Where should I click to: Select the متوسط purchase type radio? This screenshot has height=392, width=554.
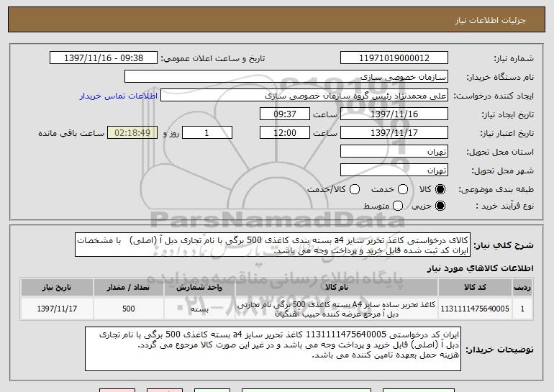pos(398,206)
